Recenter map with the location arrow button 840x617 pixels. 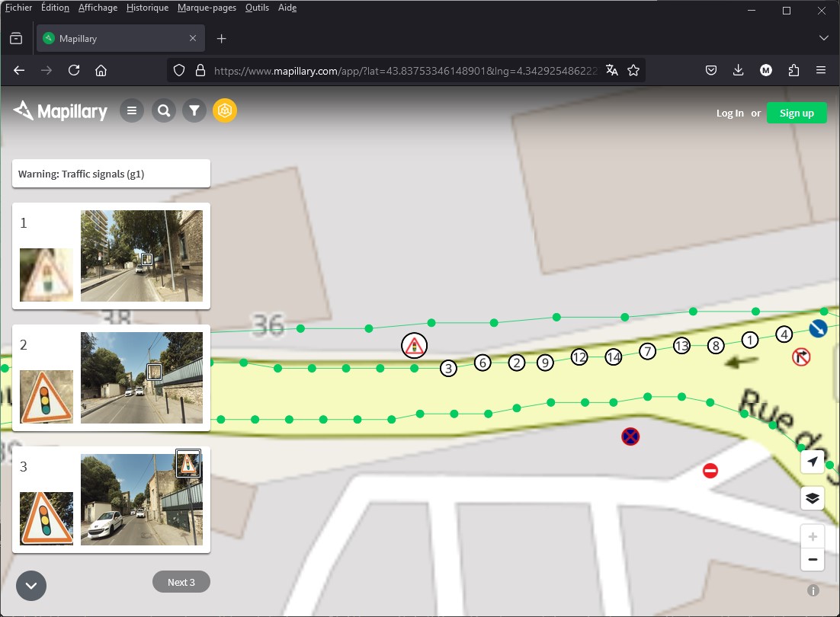[x=813, y=462]
